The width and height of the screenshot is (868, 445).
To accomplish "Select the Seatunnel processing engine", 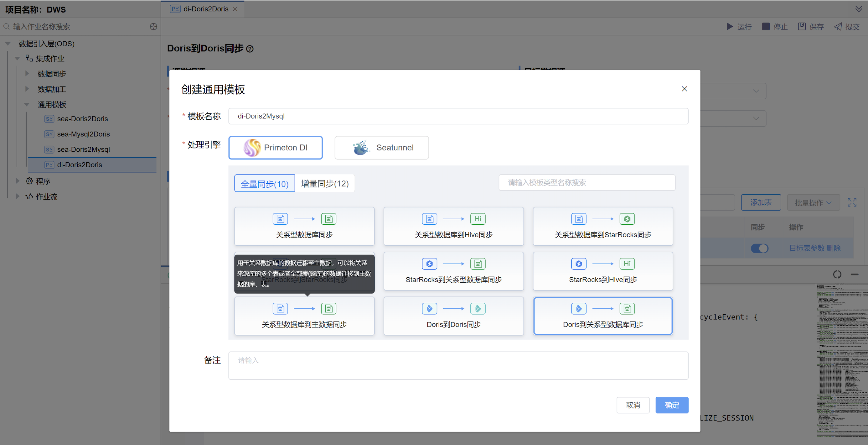I will click(381, 147).
